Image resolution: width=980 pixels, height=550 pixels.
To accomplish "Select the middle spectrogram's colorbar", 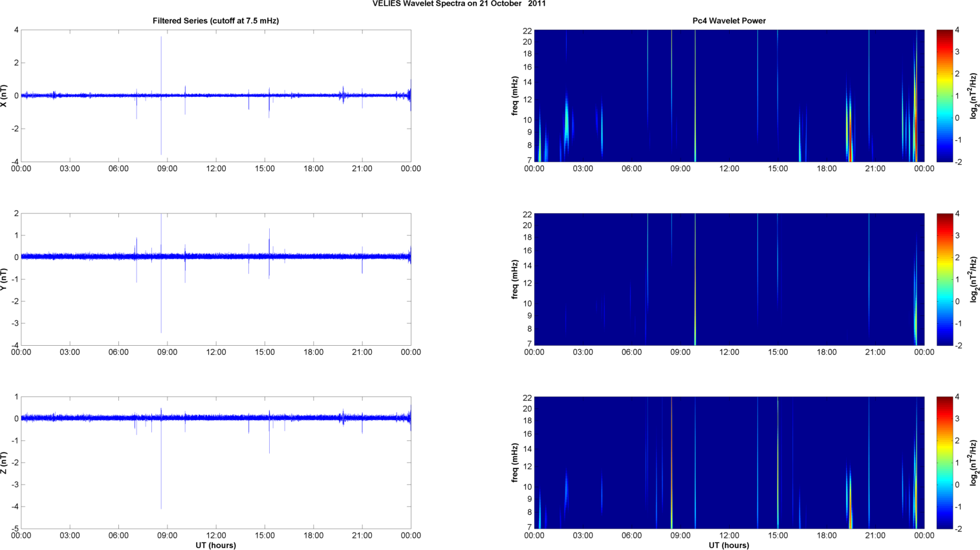I will 944,279.
